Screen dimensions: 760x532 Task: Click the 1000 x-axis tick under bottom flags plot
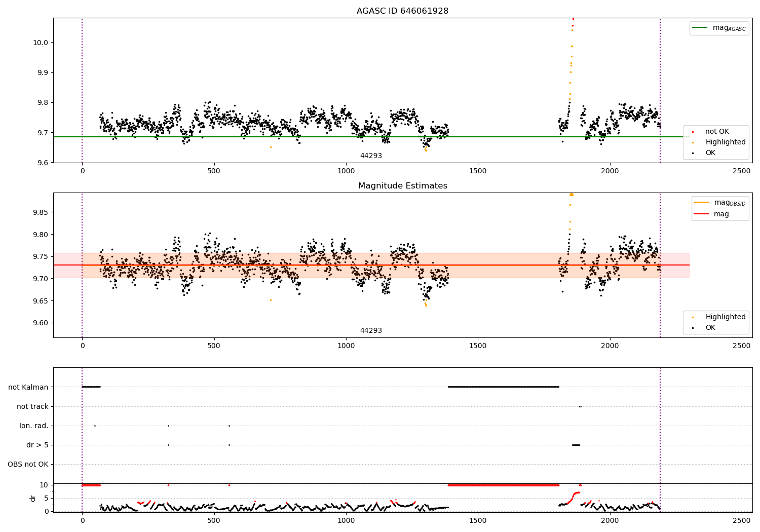346,521
